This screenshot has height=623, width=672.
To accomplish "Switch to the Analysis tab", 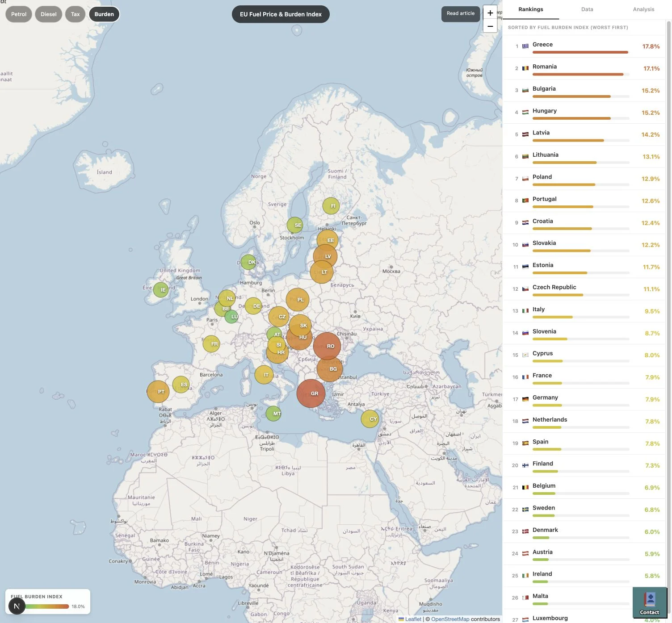I will pos(643,9).
